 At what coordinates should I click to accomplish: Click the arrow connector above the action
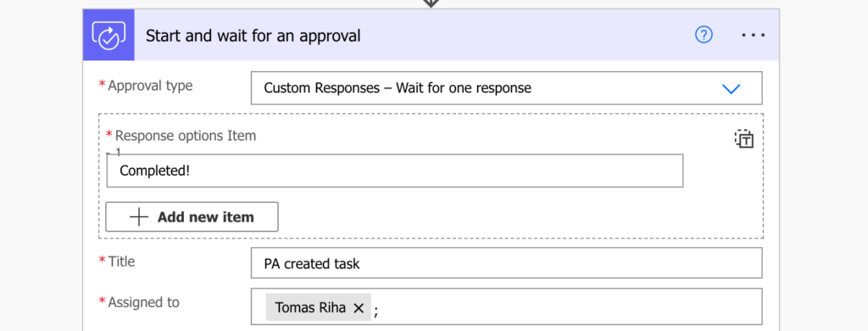point(431,3)
